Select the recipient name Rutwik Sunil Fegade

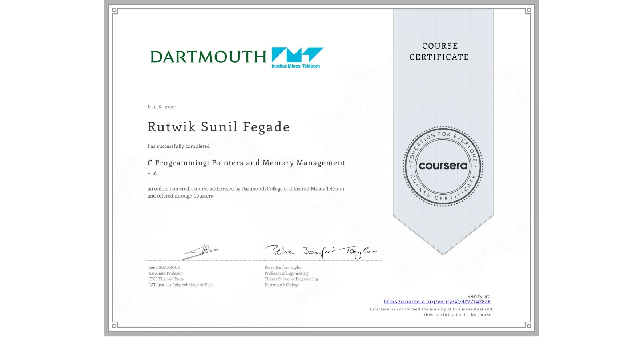[218, 127]
